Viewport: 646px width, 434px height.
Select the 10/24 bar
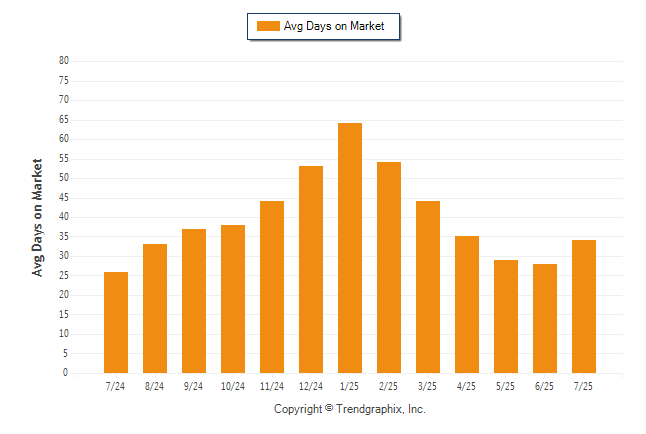click(233, 299)
